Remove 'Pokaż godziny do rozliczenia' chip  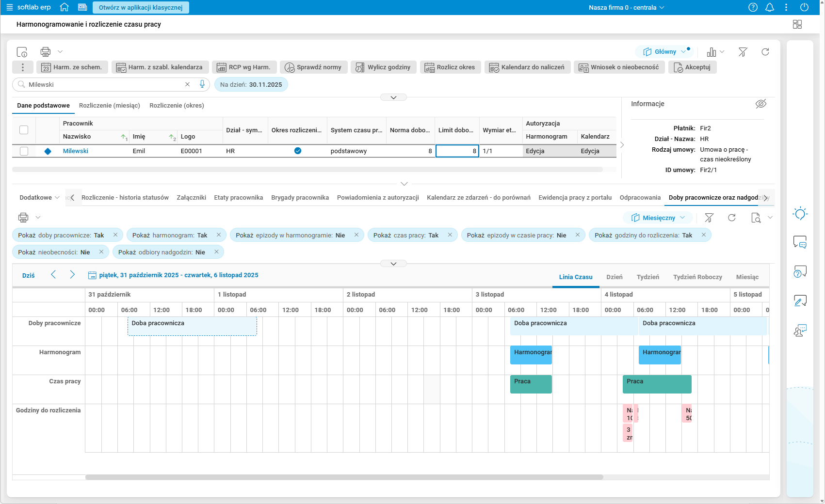pyautogui.click(x=704, y=235)
